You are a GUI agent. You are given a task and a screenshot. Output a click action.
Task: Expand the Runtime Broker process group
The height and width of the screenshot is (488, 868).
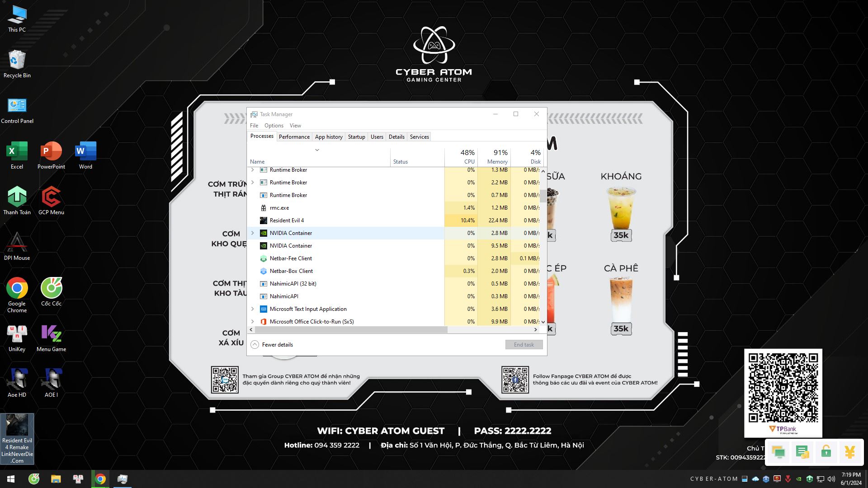253,169
